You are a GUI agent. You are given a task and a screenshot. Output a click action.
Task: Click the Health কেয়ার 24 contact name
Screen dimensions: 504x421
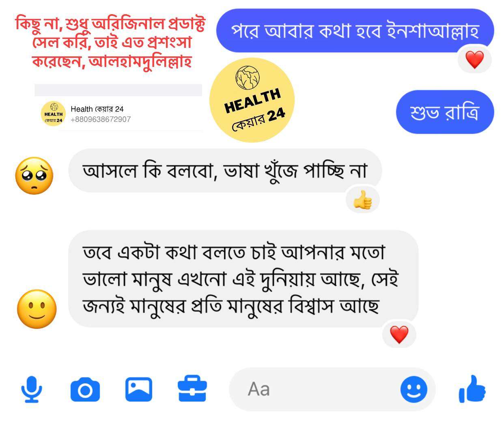[x=97, y=109]
